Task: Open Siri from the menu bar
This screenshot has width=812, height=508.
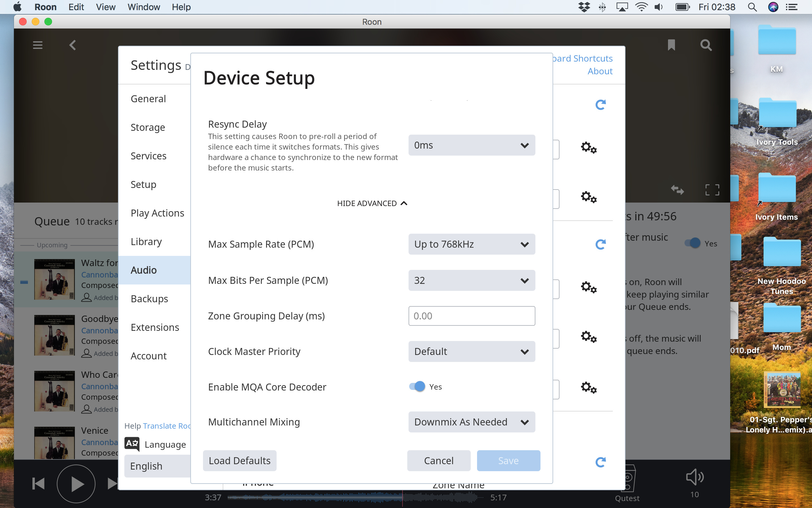Action: tap(773, 7)
